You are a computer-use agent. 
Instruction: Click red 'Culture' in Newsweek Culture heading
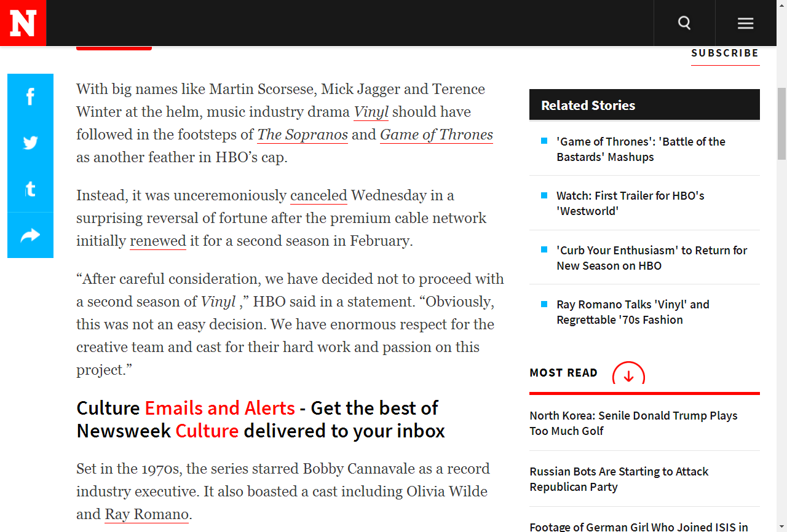tap(207, 431)
